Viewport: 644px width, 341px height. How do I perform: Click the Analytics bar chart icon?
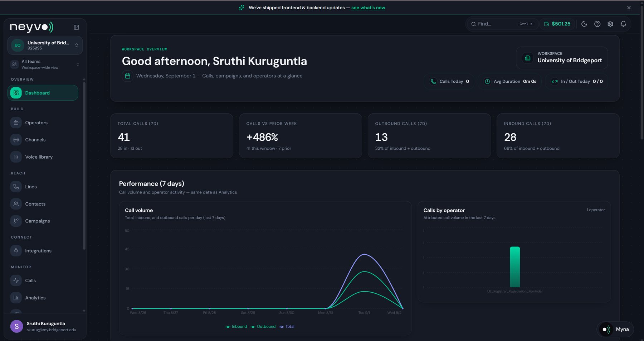click(x=16, y=298)
